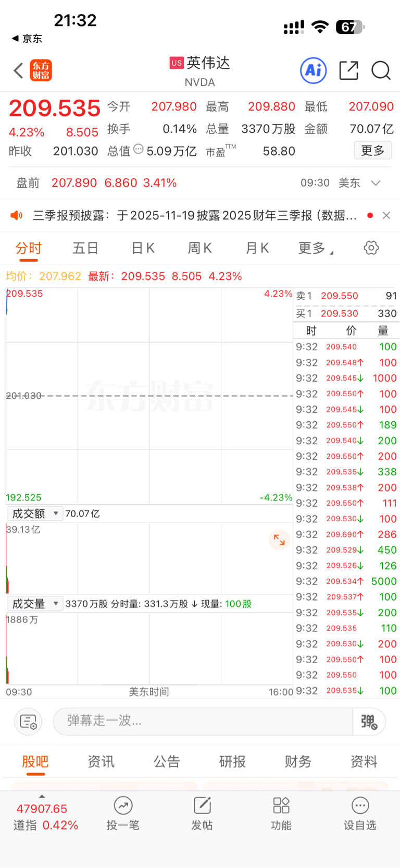Dismiss the 三季报预披露 notice
400x868 pixels.
click(386, 215)
